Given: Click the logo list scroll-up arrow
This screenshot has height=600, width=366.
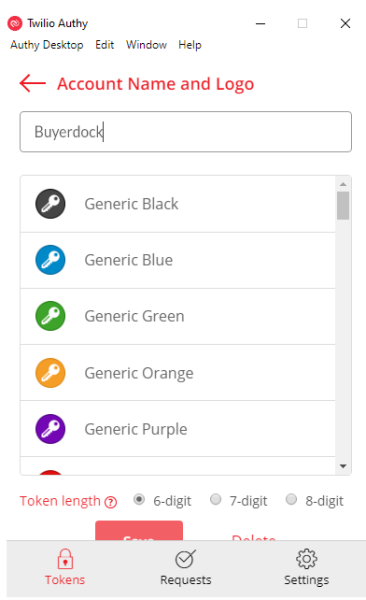Looking at the screenshot, I should click(343, 184).
